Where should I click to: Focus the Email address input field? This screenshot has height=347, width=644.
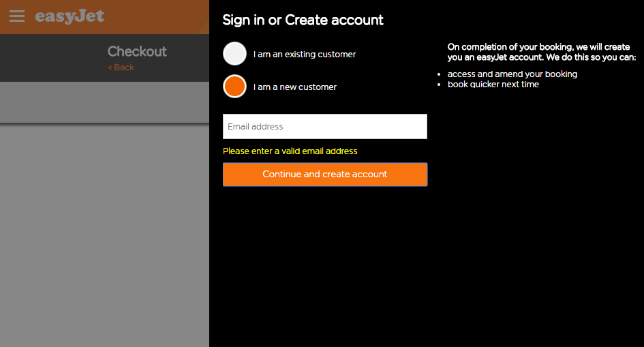click(325, 127)
